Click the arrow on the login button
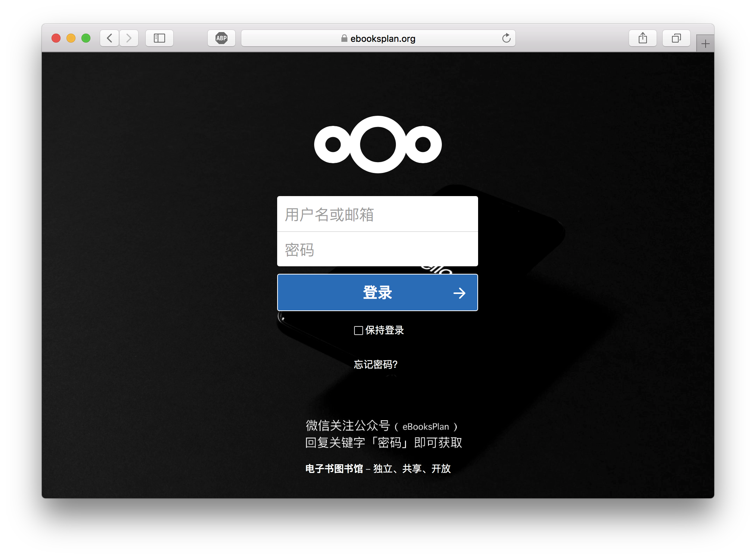Viewport: 756px width, 558px height. pyautogui.click(x=459, y=293)
